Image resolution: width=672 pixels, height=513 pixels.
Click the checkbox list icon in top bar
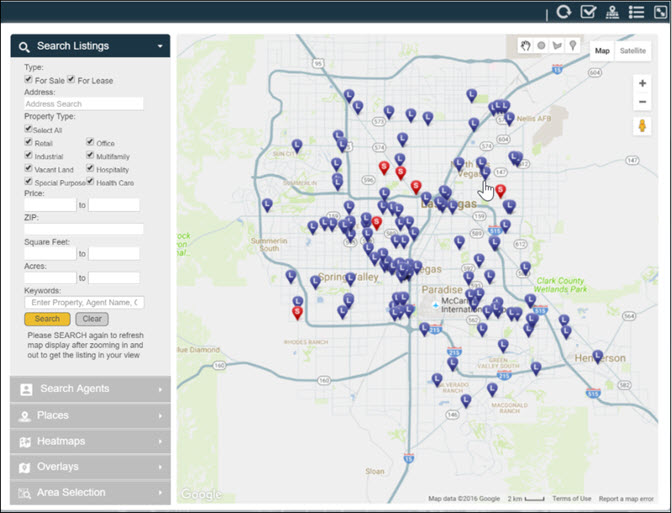[588, 12]
